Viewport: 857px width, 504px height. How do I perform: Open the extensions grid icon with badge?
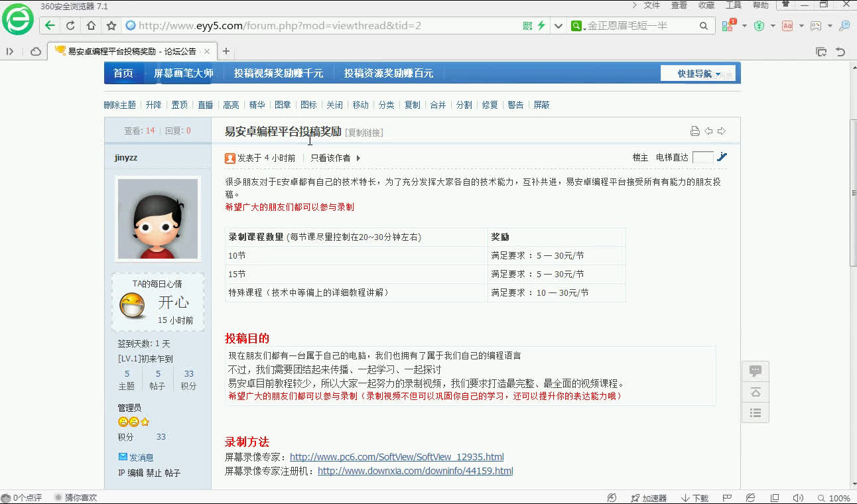tap(728, 26)
